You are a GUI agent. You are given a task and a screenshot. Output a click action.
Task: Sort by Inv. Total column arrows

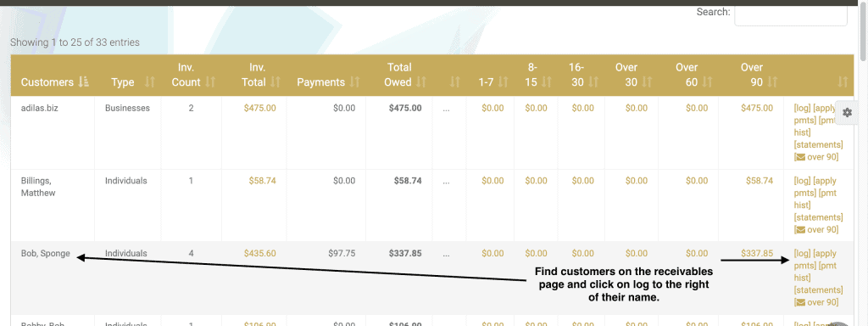click(x=275, y=82)
